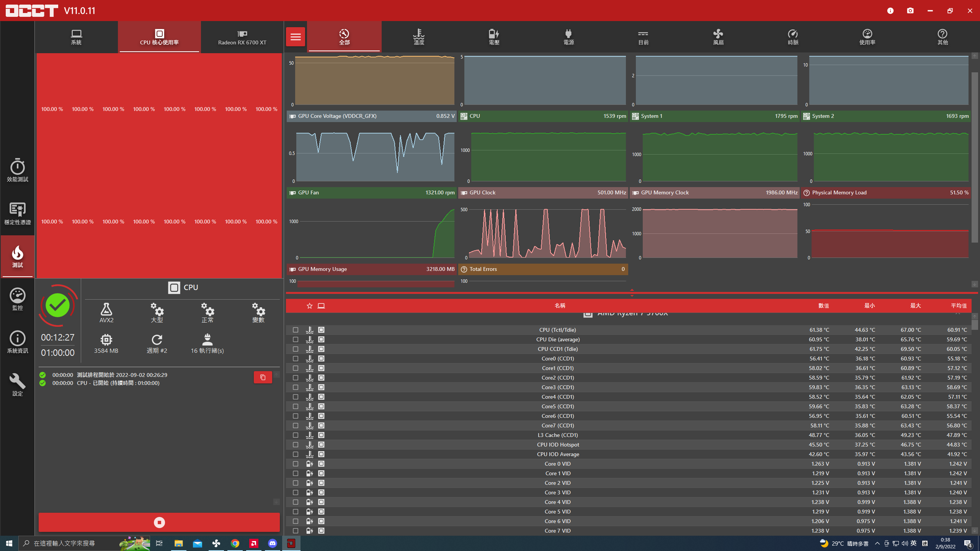Click the about info icon in title bar

pos(890,11)
